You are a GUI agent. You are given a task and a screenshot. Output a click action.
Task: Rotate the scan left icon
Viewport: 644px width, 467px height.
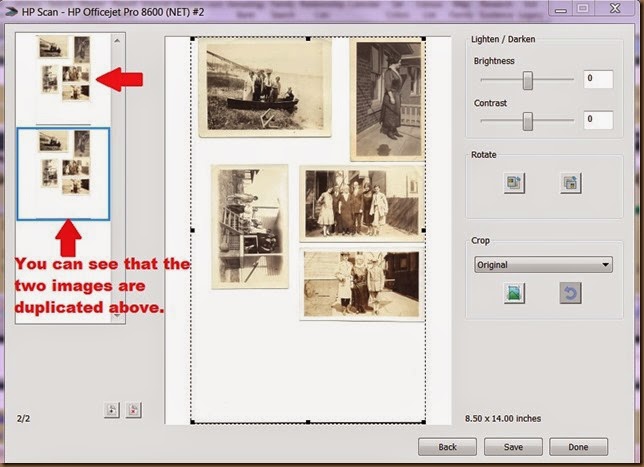click(514, 183)
